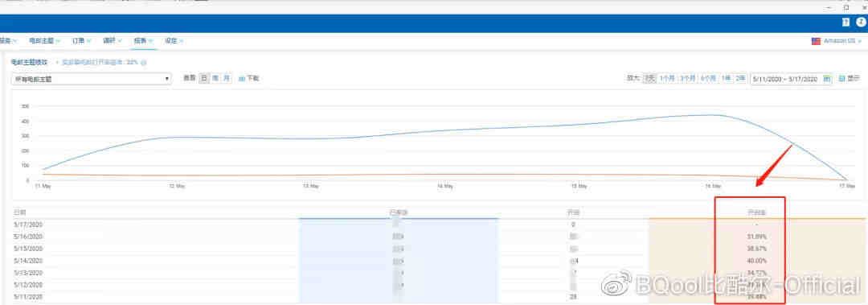
Task: Select the 月 grouping toggle
Action: [x=226, y=78]
